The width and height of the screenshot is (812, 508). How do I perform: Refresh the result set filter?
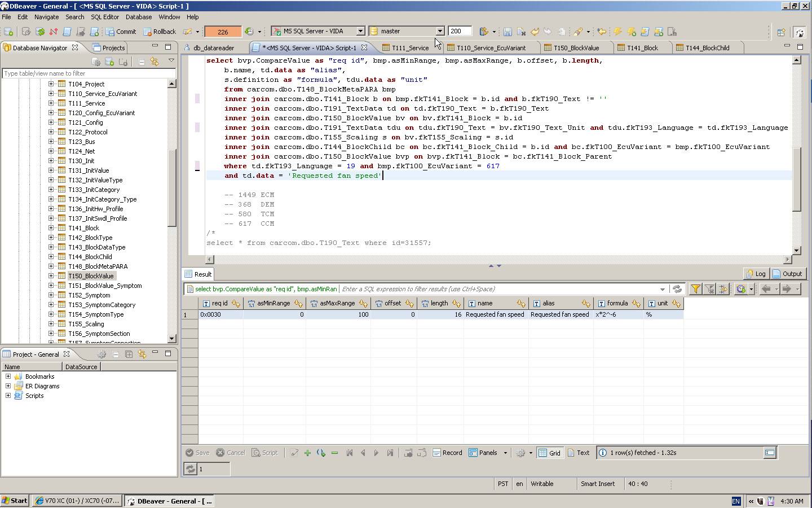677,289
